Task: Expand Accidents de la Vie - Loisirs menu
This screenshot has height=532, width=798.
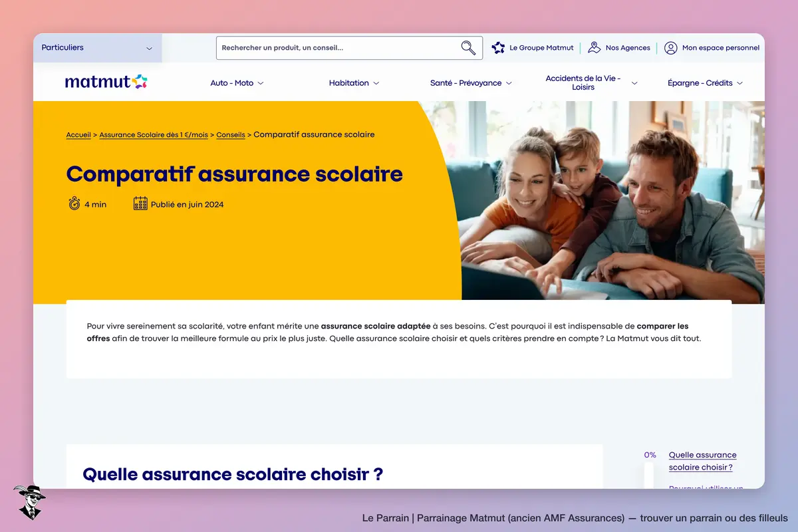Action: [591, 82]
